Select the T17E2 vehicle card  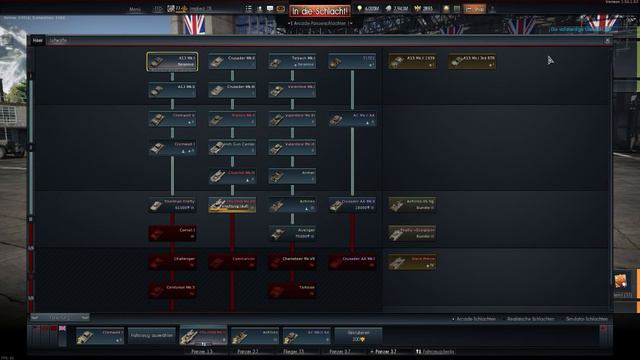(x=352, y=62)
